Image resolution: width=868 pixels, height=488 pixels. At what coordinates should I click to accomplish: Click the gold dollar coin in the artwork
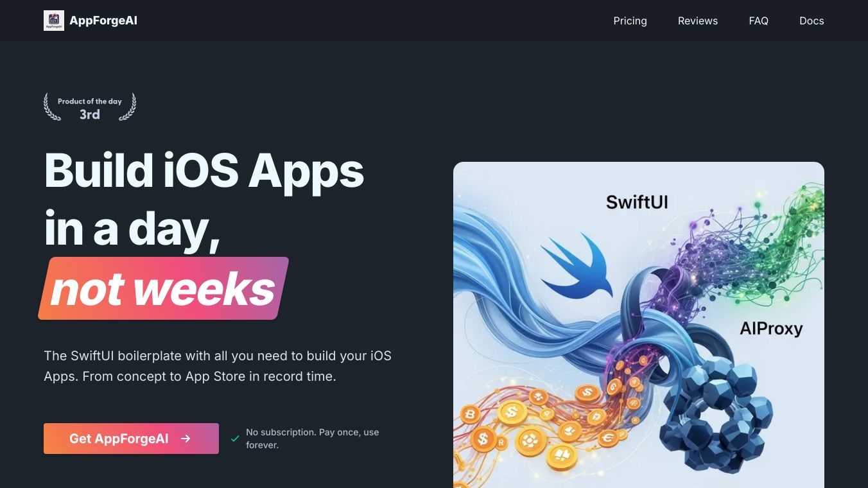click(511, 412)
